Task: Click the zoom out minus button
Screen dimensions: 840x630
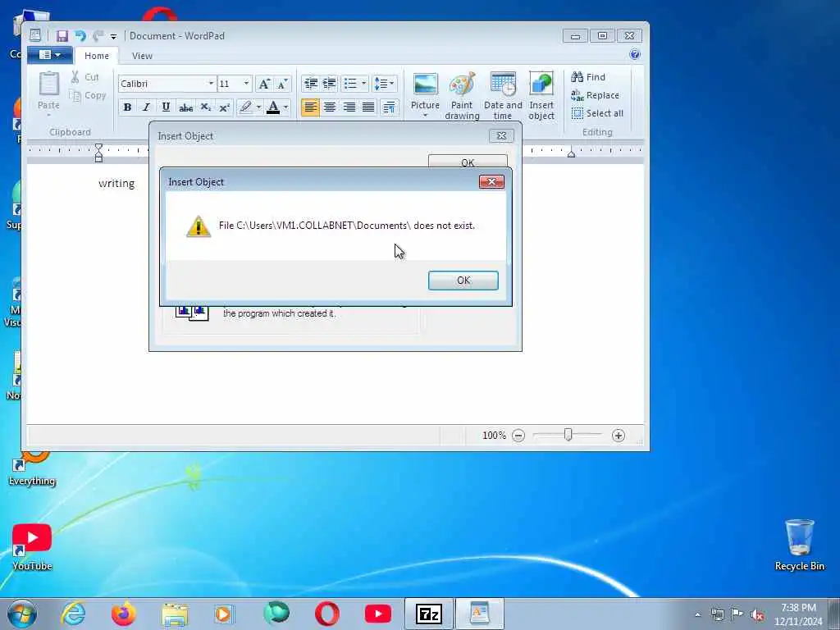Action: [518, 436]
